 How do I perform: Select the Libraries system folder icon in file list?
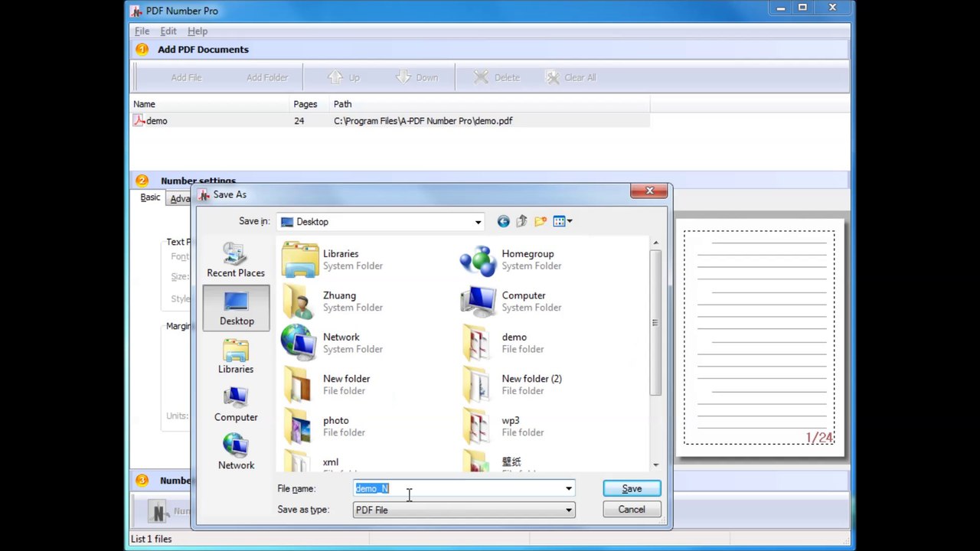pyautogui.click(x=300, y=260)
